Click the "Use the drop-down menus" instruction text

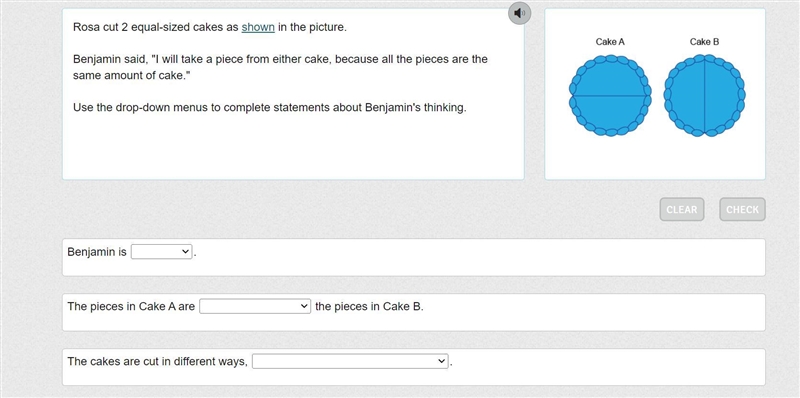(x=269, y=108)
